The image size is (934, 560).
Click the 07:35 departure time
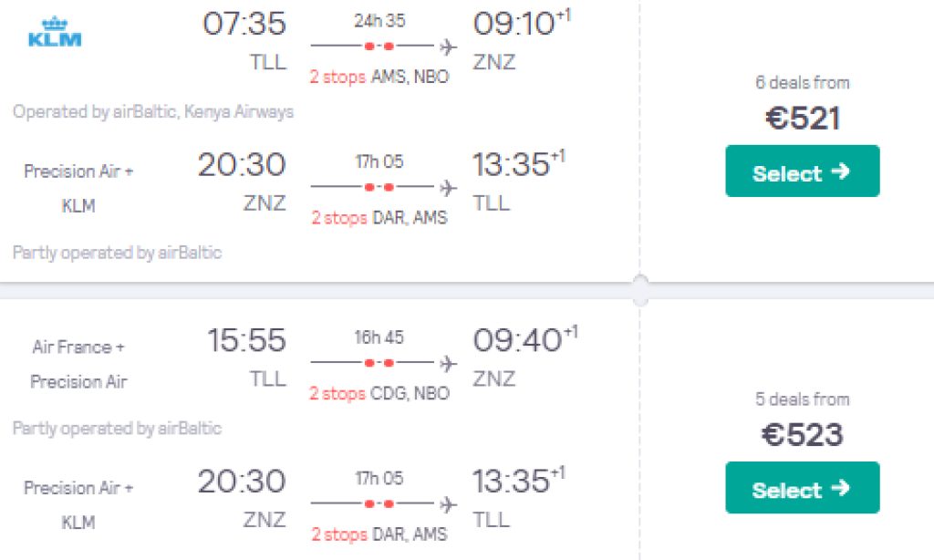244,24
